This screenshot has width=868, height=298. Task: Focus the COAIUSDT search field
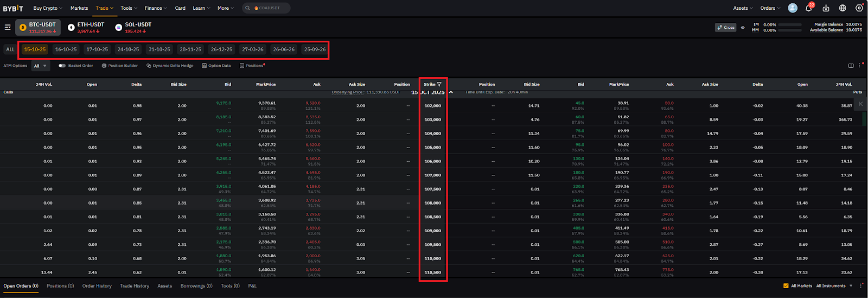pyautogui.click(x=266, y=8)
